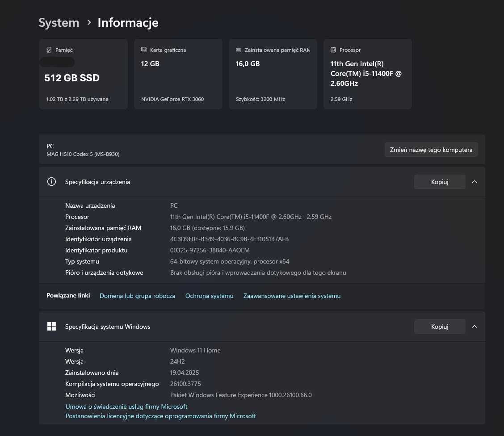Image resolution: width=504 pixels, height=436 pixels.
Task: Click the 1.02 TB z 2.29 TB używane text
Action: [77, 99]
